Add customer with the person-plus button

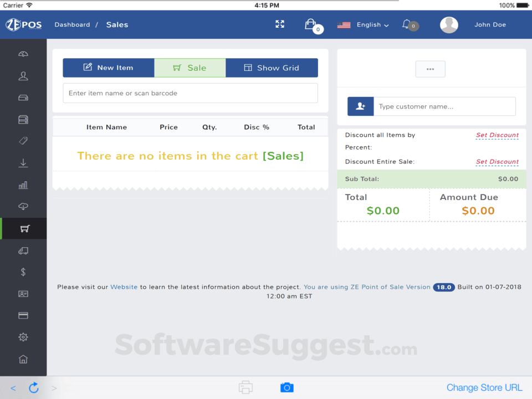coord(360,106)
